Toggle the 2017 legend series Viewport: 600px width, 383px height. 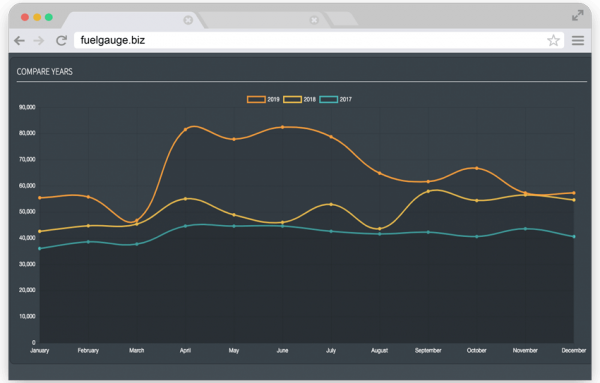tap(336, 99)
